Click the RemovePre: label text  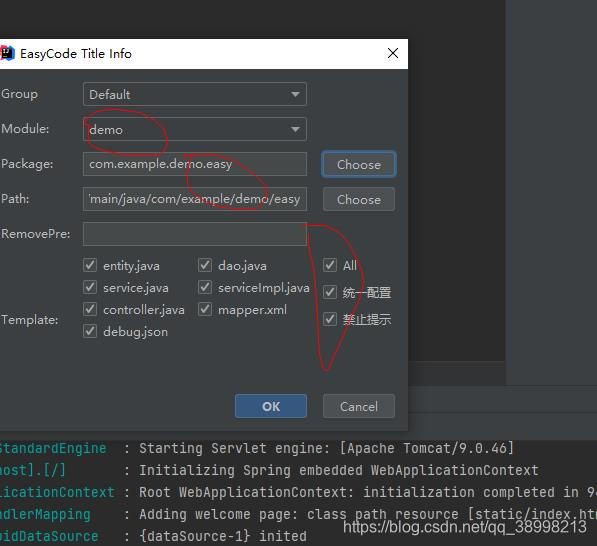36,234
